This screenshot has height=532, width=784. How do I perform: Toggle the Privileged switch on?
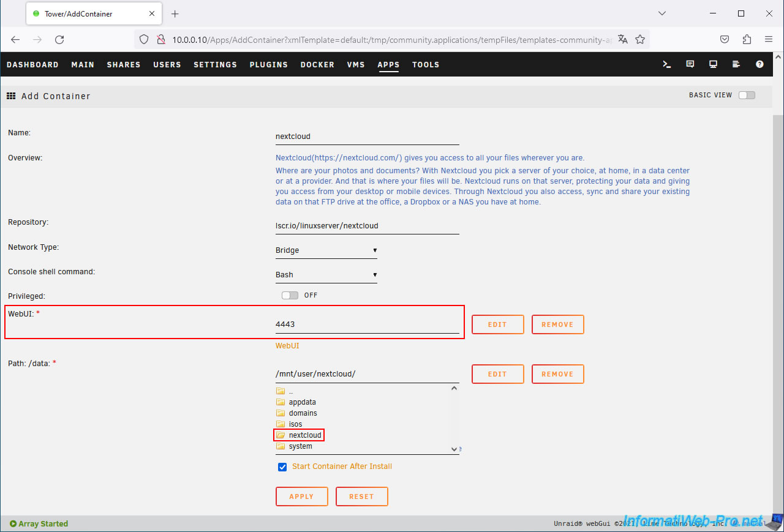290,295
